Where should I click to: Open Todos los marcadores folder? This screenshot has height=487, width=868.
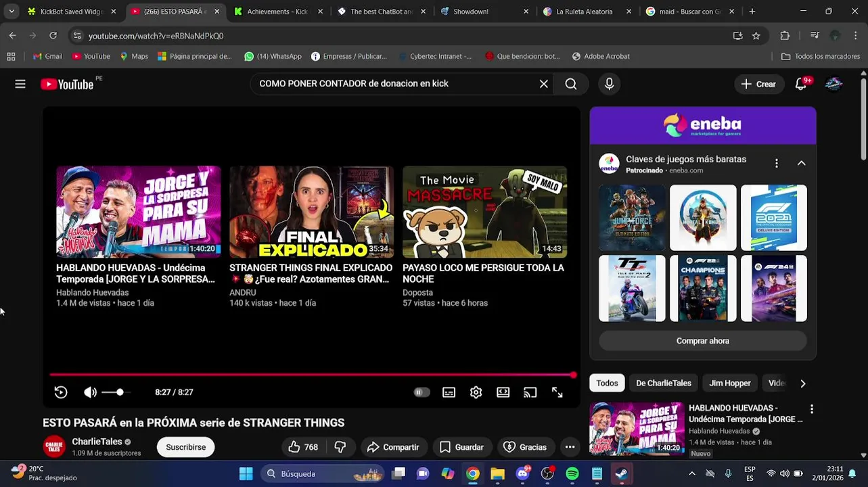click(821, 56)
